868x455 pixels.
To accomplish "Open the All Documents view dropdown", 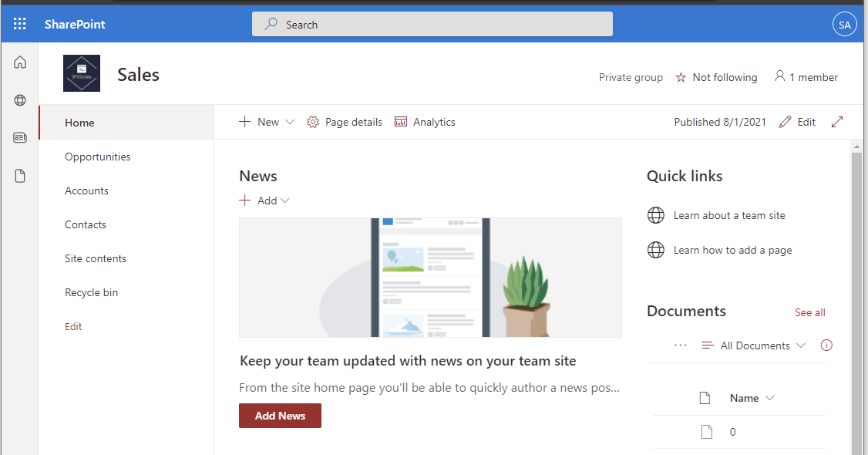I will click(x=754, y=345).
